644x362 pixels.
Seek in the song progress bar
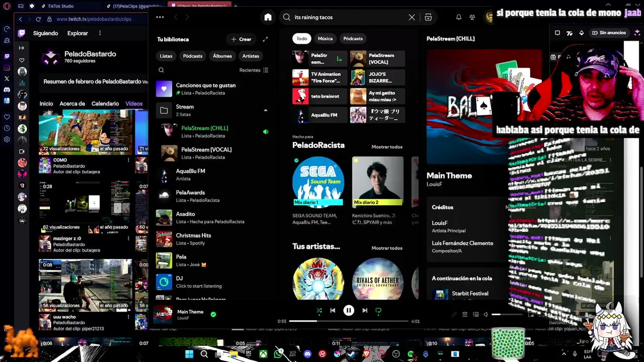pos(349,321)
